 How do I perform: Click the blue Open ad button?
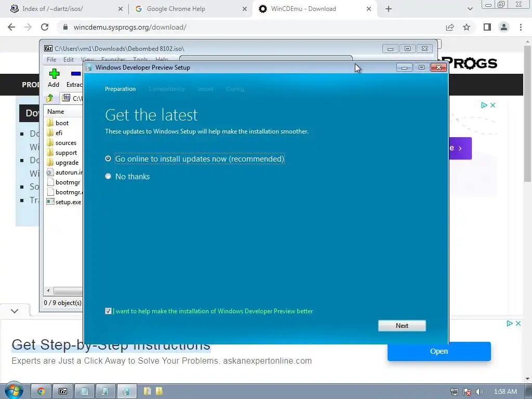[439, 351]
